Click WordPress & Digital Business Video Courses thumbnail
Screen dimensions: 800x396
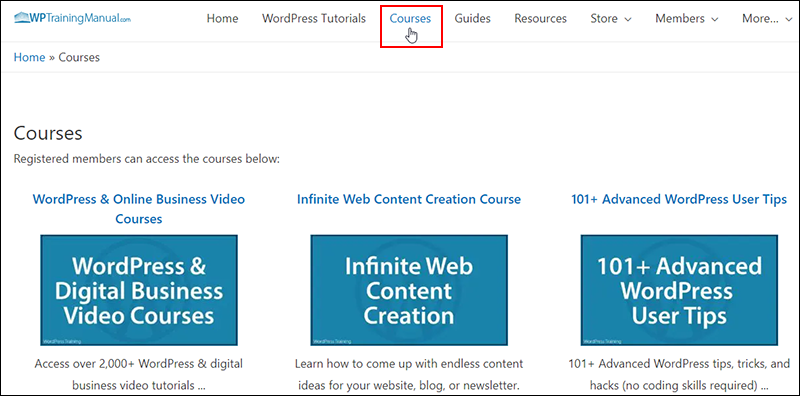(x=139, y=290)
